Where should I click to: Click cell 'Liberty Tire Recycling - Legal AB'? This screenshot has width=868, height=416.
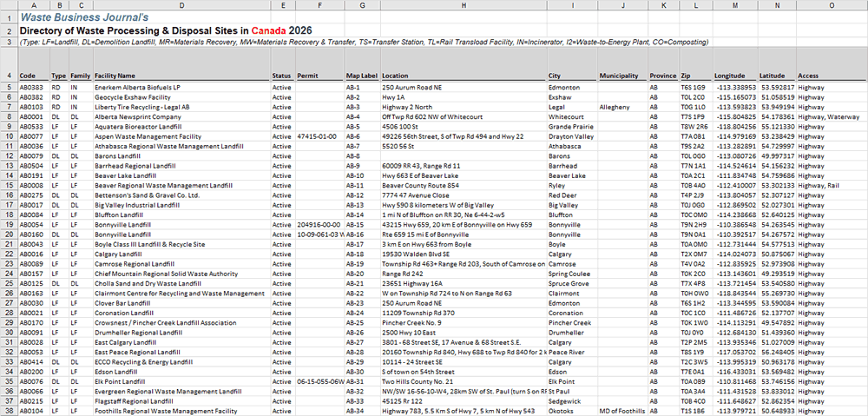point(181,107)
